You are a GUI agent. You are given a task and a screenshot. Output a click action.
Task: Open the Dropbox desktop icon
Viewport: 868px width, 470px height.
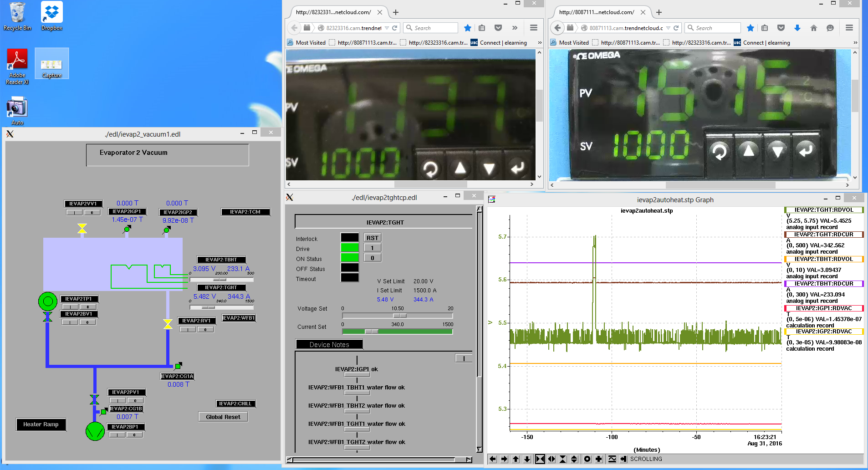[52, 16]
